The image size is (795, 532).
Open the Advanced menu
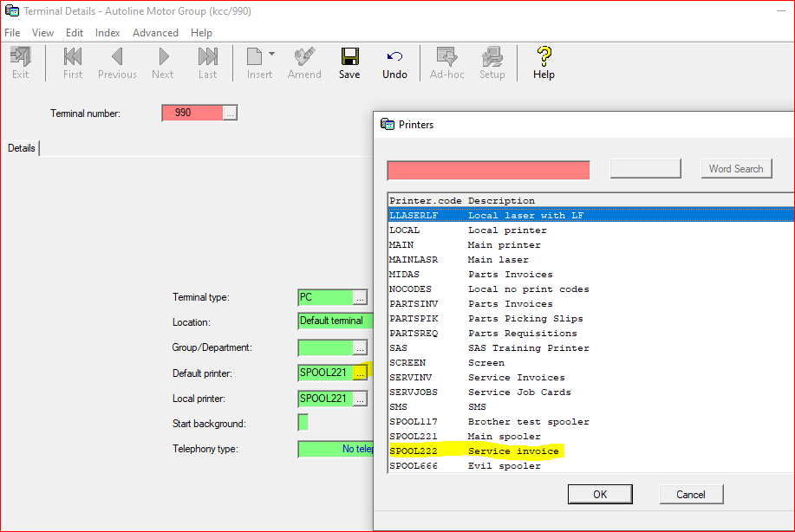click(x=155, y=33)
